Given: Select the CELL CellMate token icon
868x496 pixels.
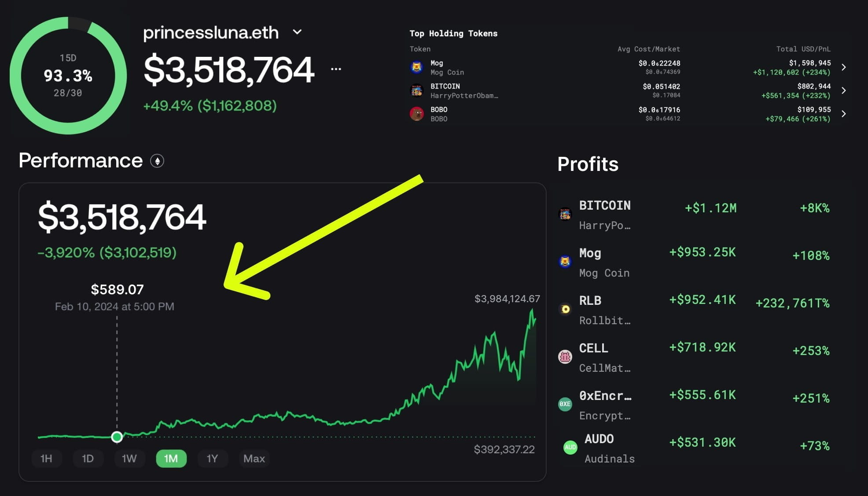Looking at the screenshot, I should pos(566,357).
